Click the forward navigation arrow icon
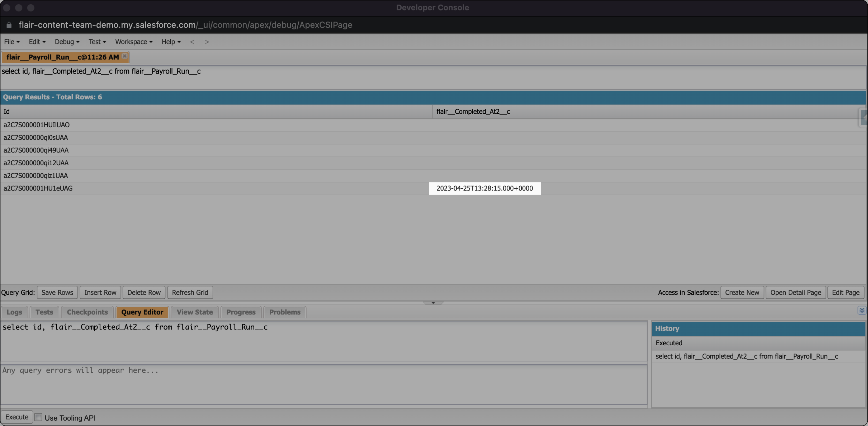Image resolution: width=868 pixels, height=426 pixels. 207,42
